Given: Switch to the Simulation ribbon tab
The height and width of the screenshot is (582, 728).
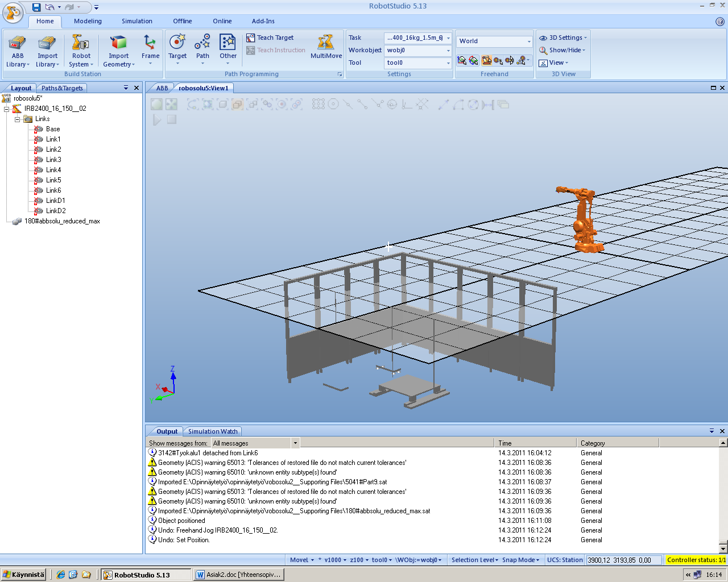Looking at the screenshot, I should pyautogui.click(x=137, y=21).
